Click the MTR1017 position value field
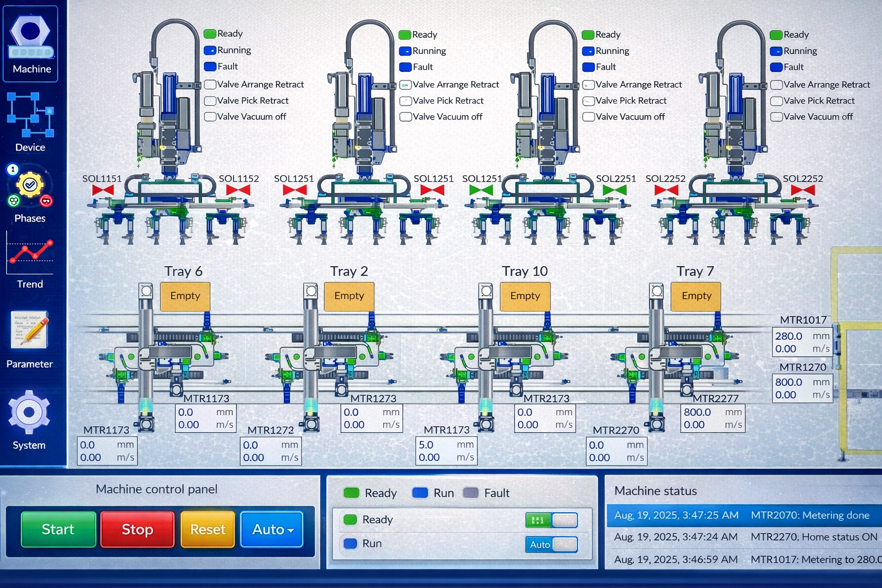Screen dimensions: 882x588 [x=789, y=336]
